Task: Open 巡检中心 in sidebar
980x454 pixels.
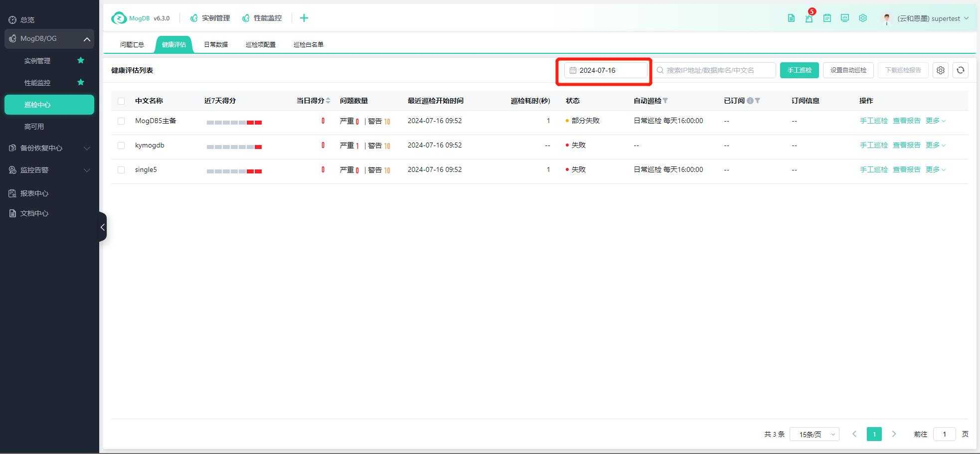Action: point(49,105)
